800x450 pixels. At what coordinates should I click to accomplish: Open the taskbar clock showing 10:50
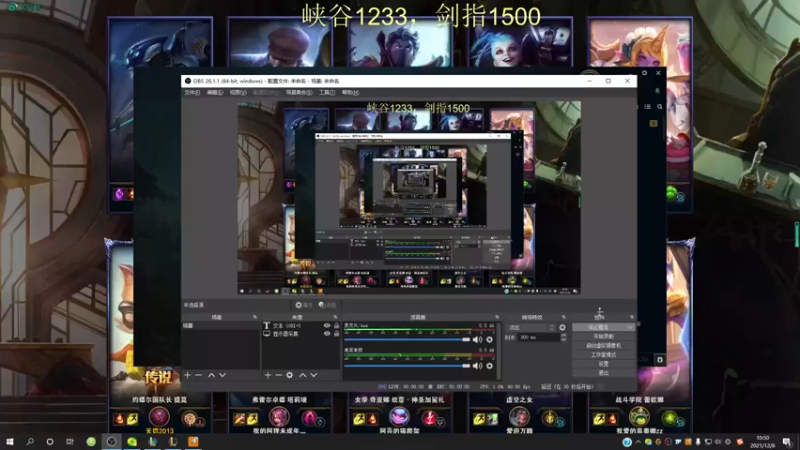762,442
